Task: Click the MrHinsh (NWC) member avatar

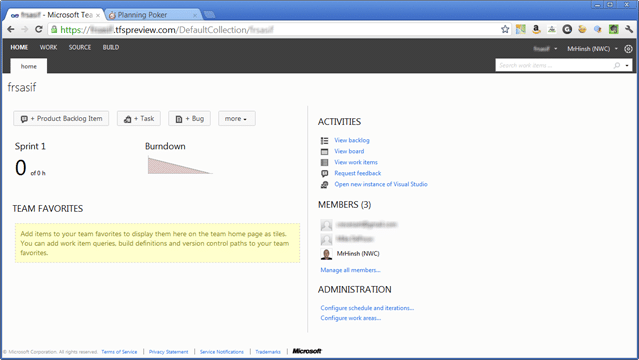Action: (326, 254)
